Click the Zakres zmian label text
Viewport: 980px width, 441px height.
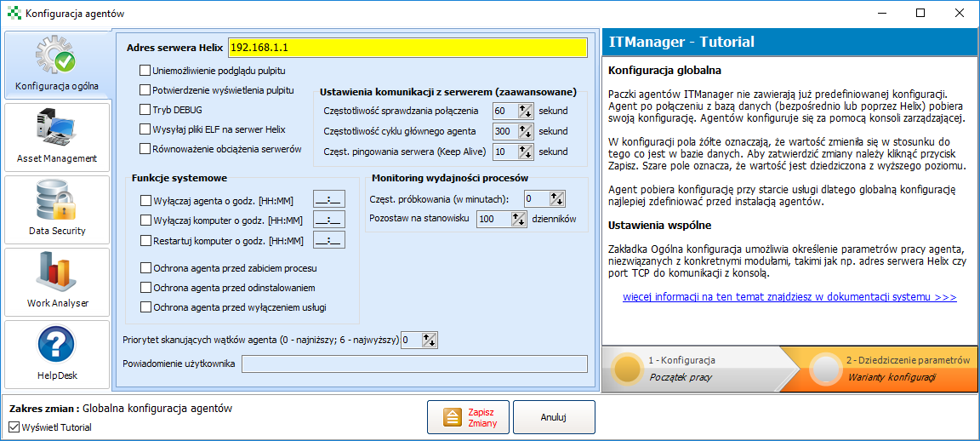click(45, 409)
